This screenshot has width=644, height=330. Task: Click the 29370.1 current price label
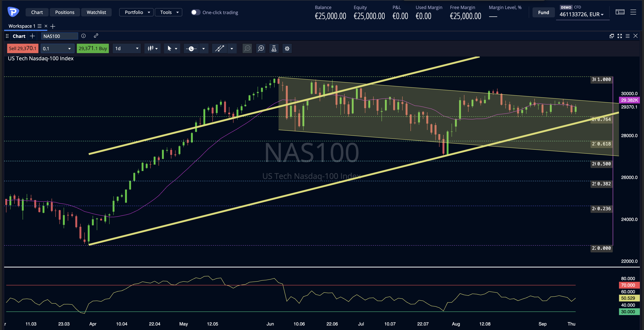[x=629, y=107]
